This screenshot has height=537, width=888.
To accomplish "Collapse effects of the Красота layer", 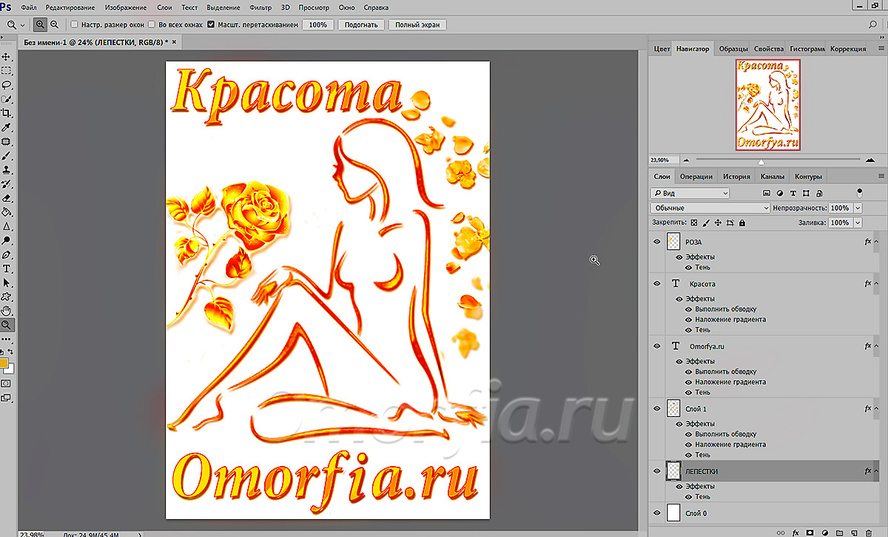I will [877, 284].
